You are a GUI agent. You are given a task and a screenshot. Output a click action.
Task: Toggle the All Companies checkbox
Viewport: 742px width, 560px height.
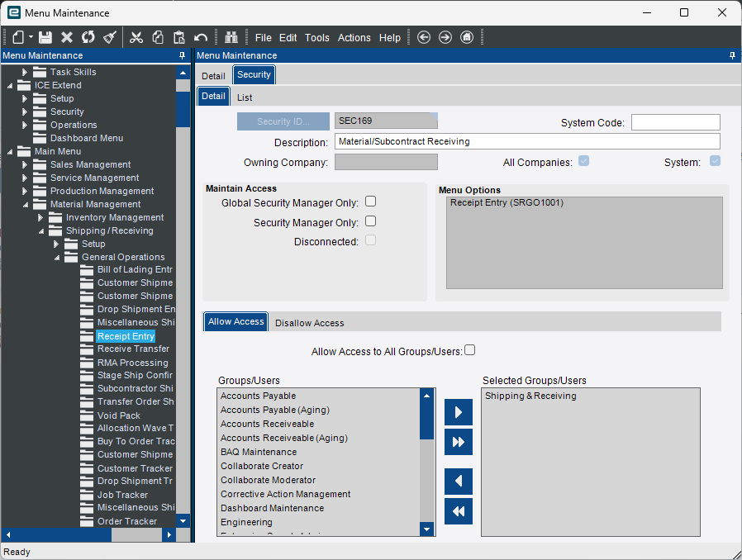click(584, 161)
